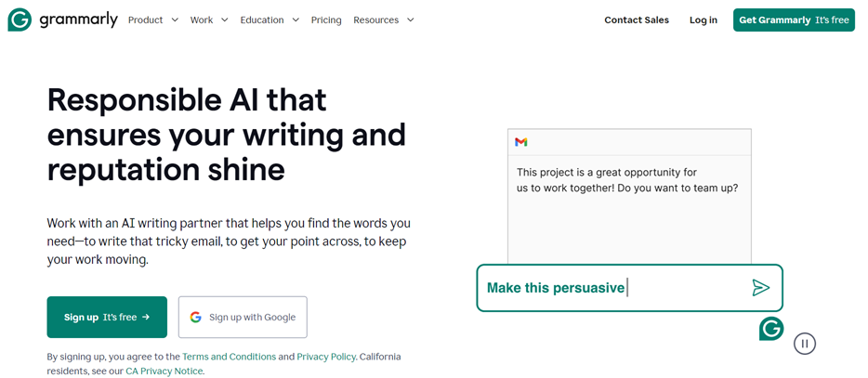Open the Terms and Conditions link

[x=230, y=357]
